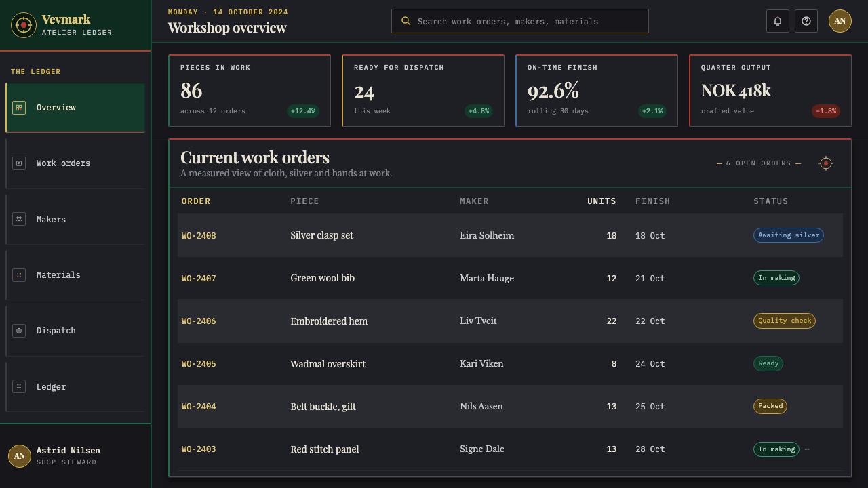Click the Quality check status pill

[785, 321]
